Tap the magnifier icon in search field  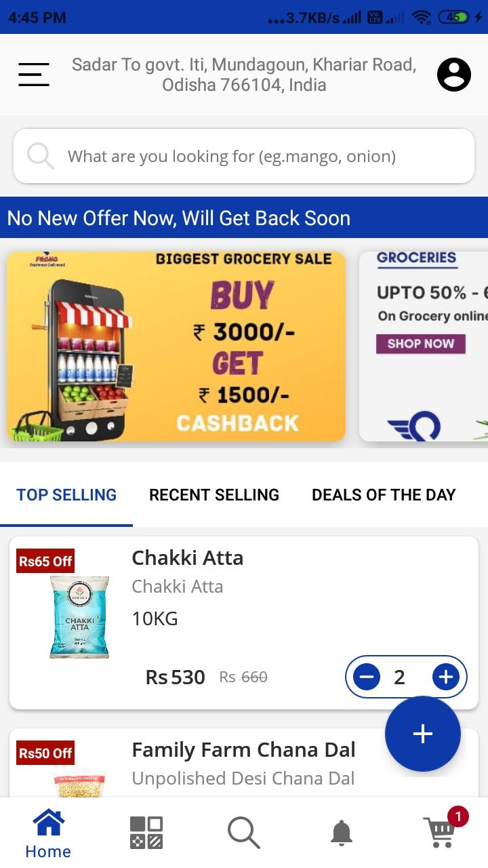41,157
